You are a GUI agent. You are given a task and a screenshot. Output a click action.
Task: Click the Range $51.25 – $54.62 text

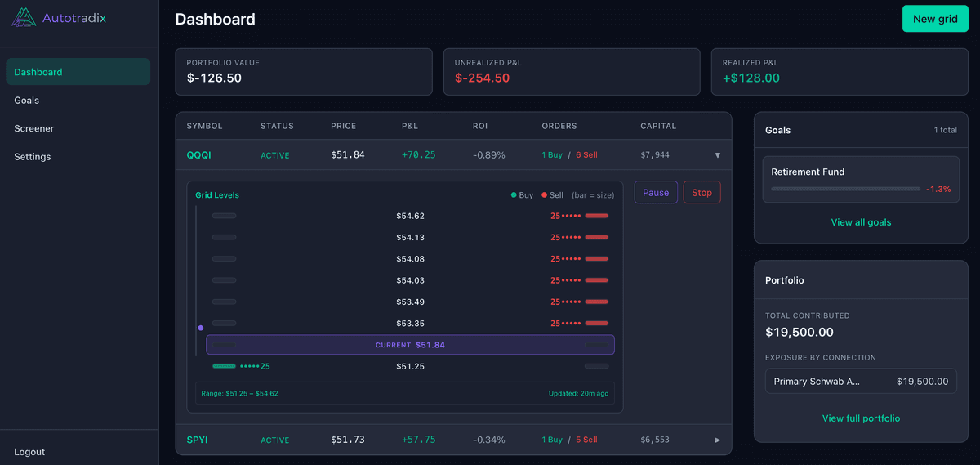(x=240, y=393)
